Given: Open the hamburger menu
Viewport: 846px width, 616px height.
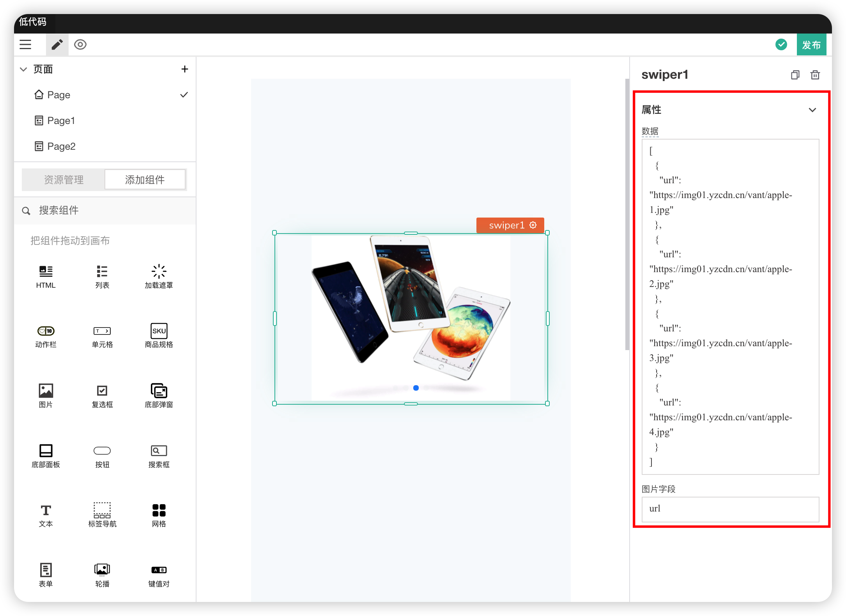Looking at the screenshot, I should click(25, 44).
